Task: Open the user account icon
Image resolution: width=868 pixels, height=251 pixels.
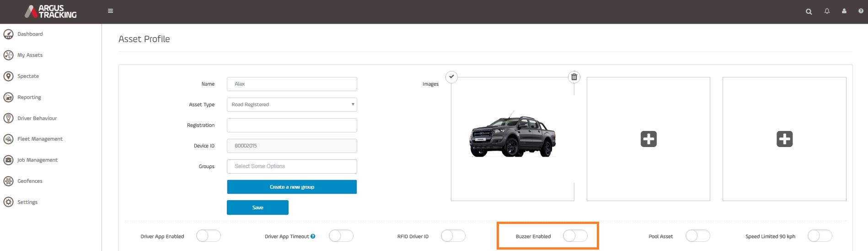Action: [844, 11]
